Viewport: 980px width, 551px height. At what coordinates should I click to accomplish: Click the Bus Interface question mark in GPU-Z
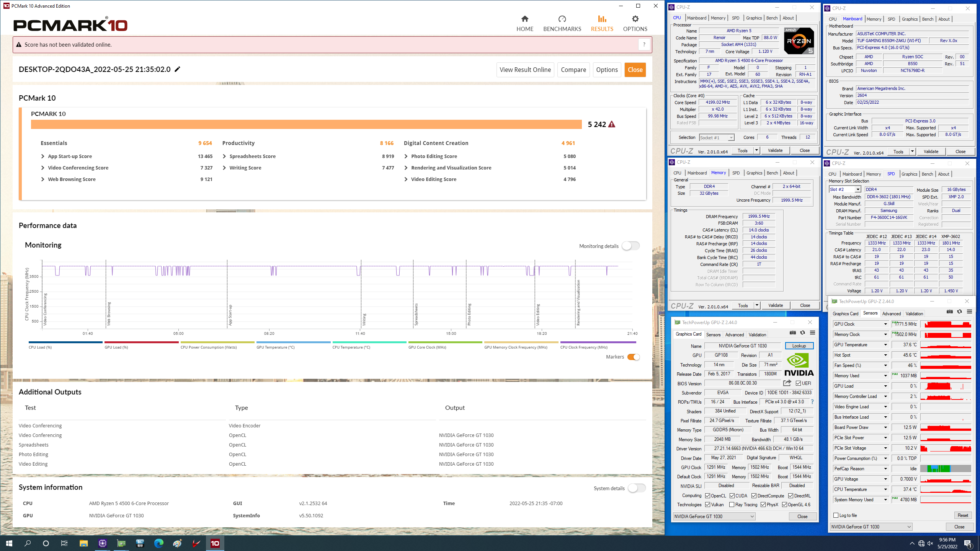(812, 402)
